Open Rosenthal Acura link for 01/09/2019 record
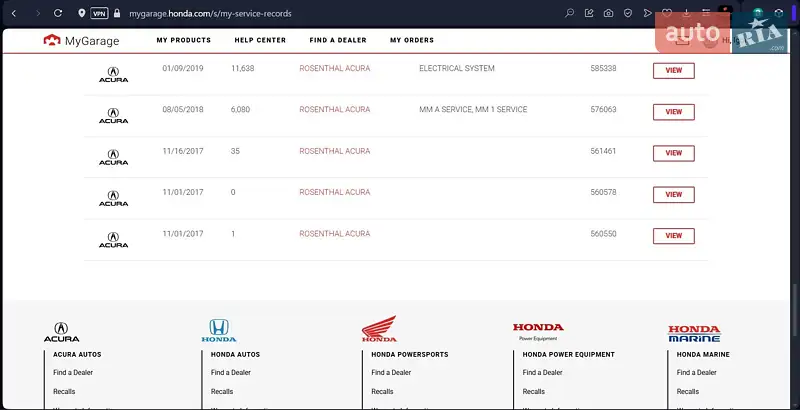 click(334, 68)
